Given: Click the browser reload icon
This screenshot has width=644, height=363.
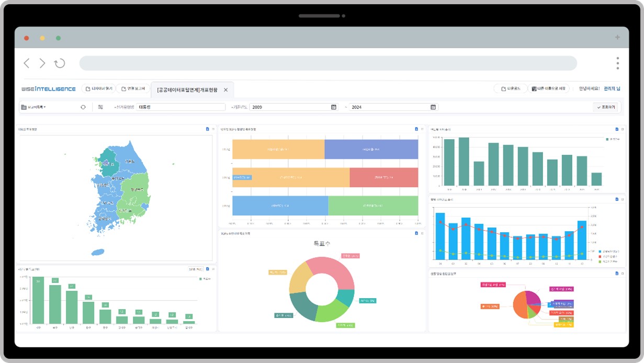Looking at the screenshot, I should 60,63.
